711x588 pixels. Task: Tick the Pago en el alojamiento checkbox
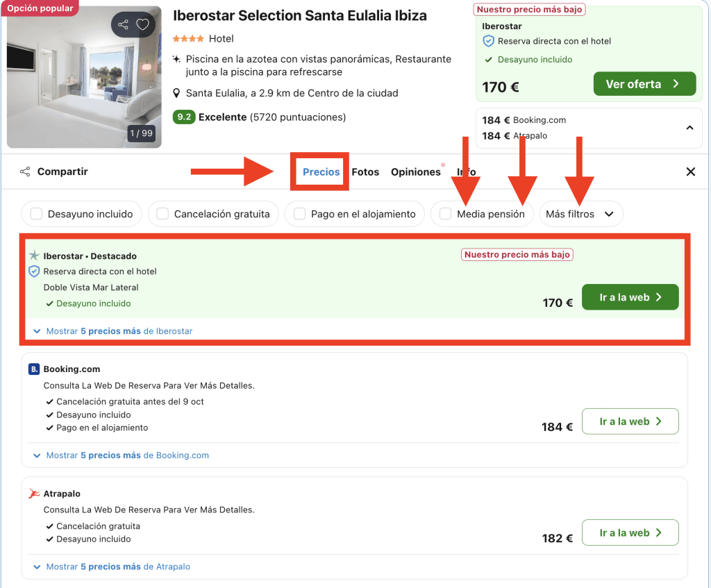tap(299, 214)
